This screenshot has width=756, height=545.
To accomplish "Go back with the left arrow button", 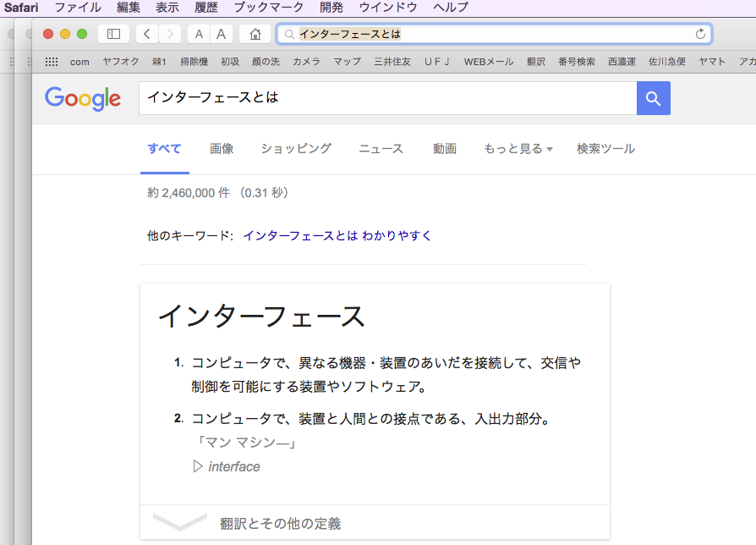I will pos(147,34).
